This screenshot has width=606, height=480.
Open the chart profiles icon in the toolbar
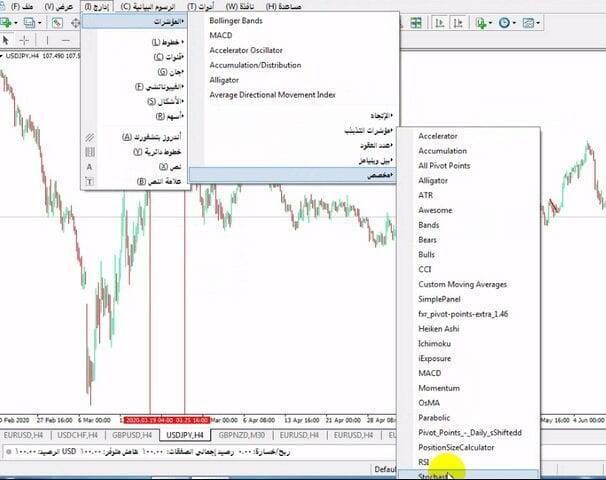29,23
